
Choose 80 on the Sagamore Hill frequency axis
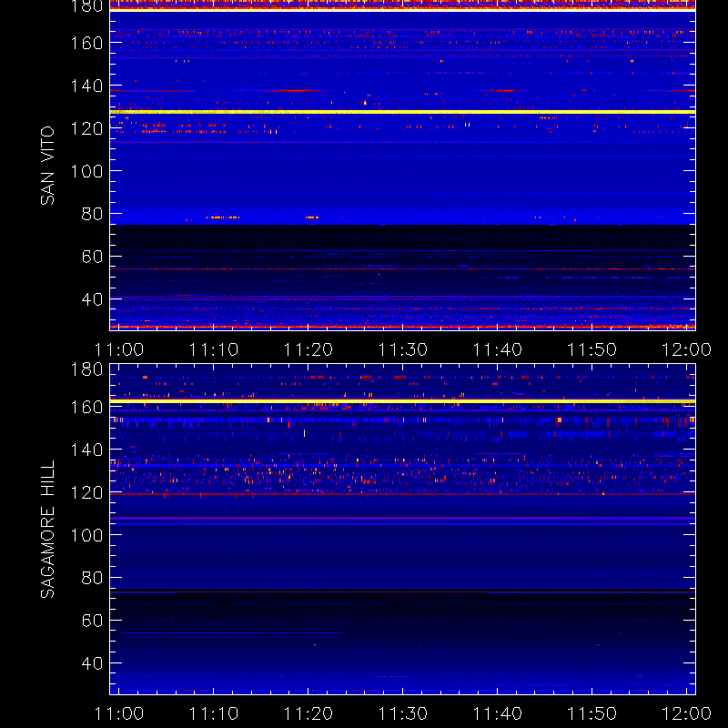pos(92,578)
